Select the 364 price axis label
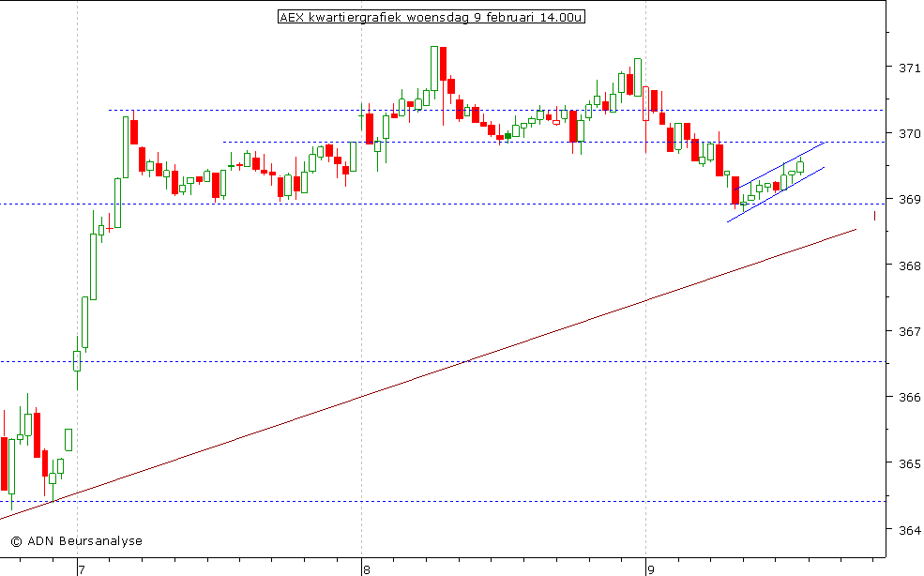This screenshot has height=576, width=924. click(909, 531)
